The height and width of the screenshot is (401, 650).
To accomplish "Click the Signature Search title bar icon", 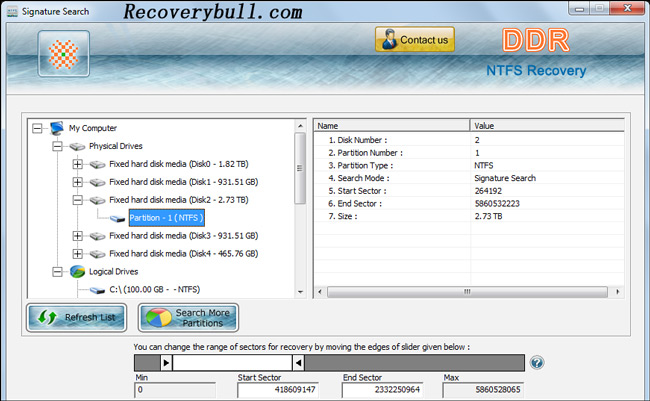I will tap(12, 12).
